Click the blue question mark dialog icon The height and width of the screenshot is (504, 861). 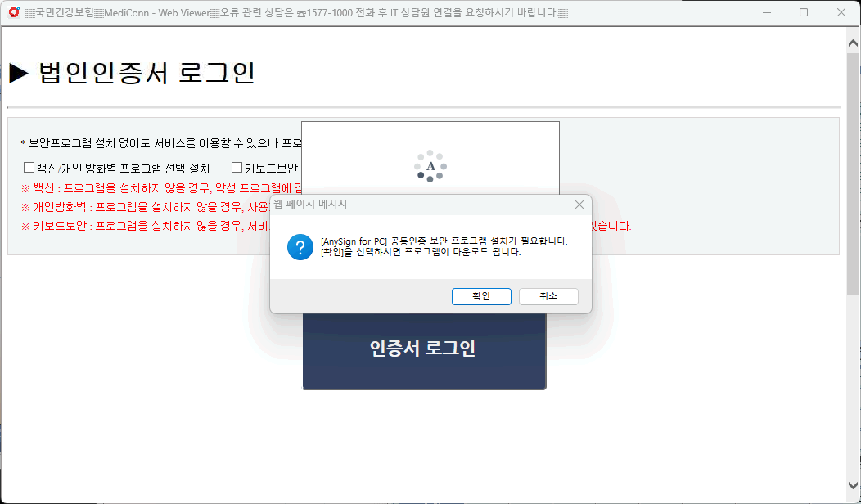click(x=300, y=247)
